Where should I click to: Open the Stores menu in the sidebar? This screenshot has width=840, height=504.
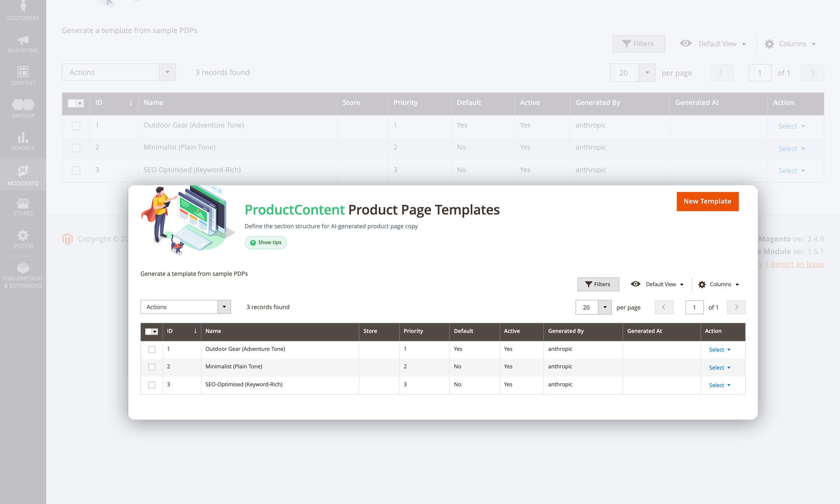pyautogui.click(x=23, y=207)
